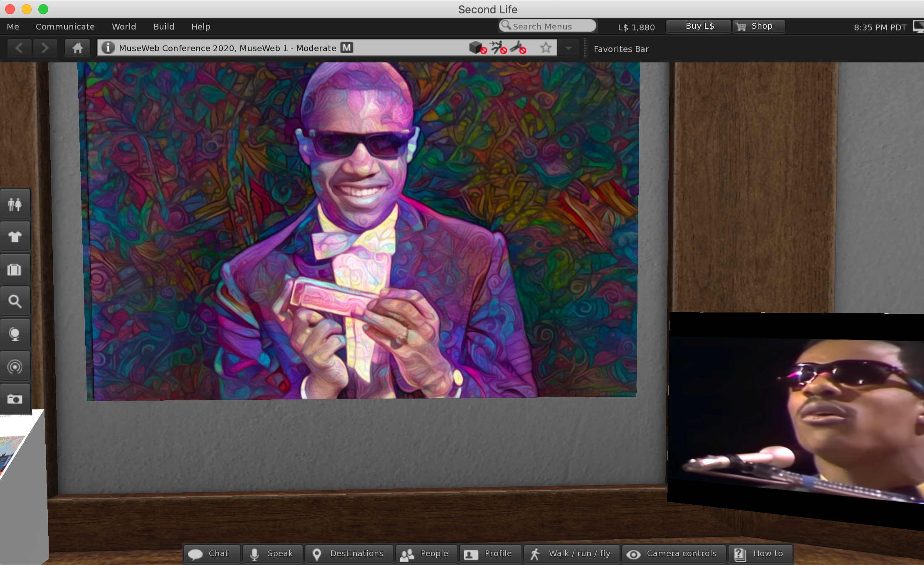Open the Destinations toolbar button
The height and width of the screenshot is (565, 924).
click(x=349, y=554)
